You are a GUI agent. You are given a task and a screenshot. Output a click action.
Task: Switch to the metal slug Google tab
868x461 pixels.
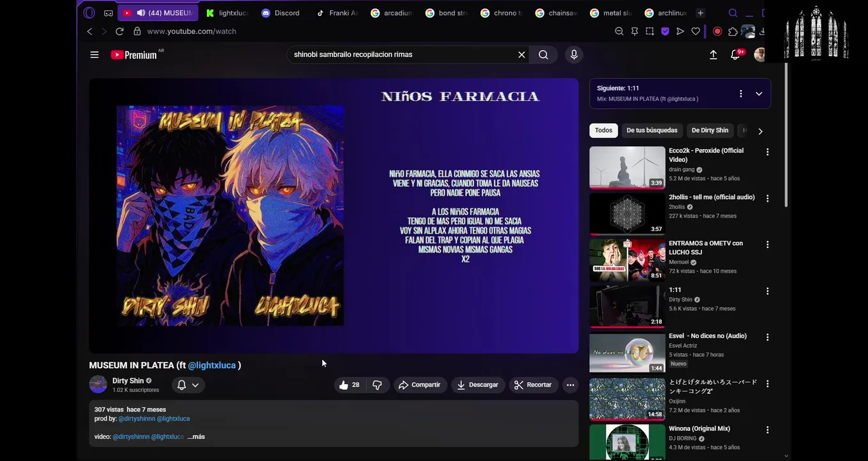[612, 13]
